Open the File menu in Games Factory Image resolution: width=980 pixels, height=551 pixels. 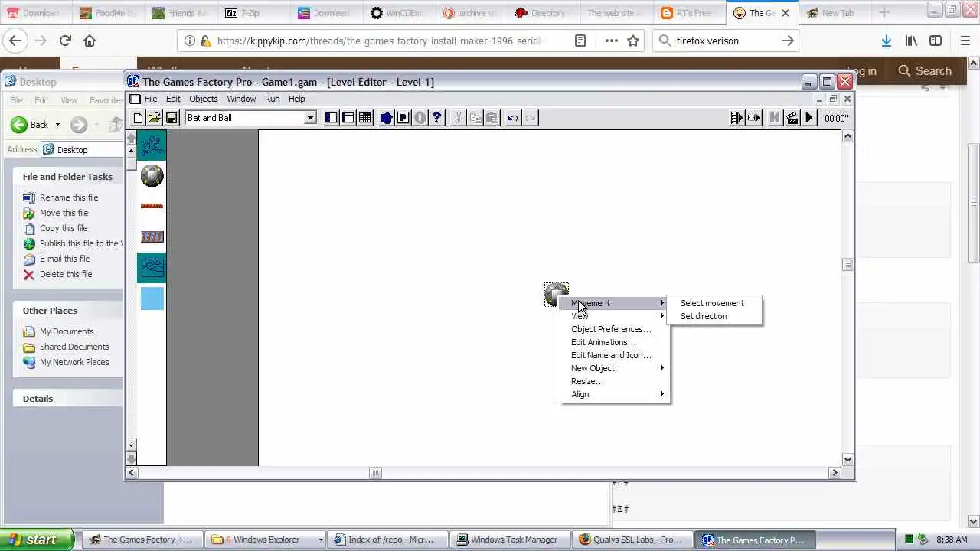pos(151,99)
